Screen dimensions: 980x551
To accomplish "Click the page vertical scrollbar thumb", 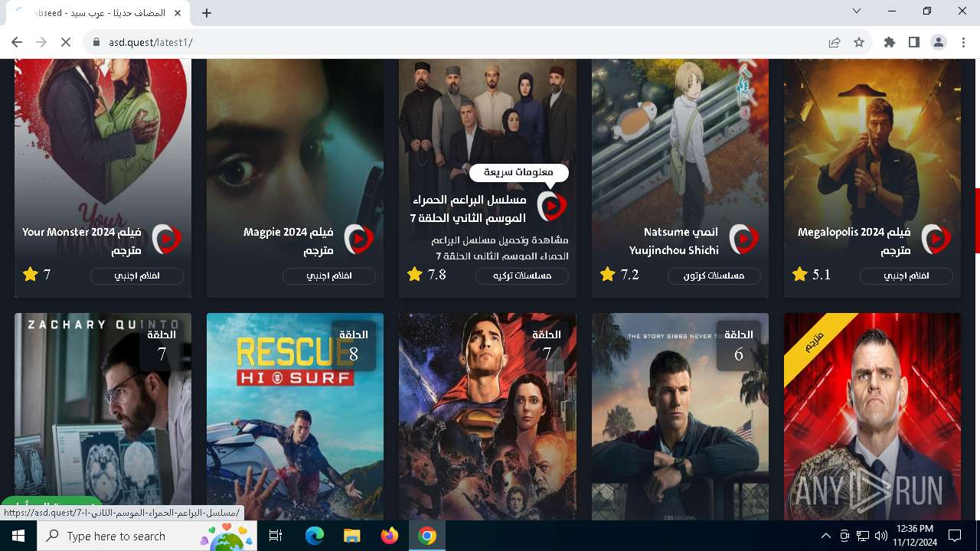I will point(977,220).
